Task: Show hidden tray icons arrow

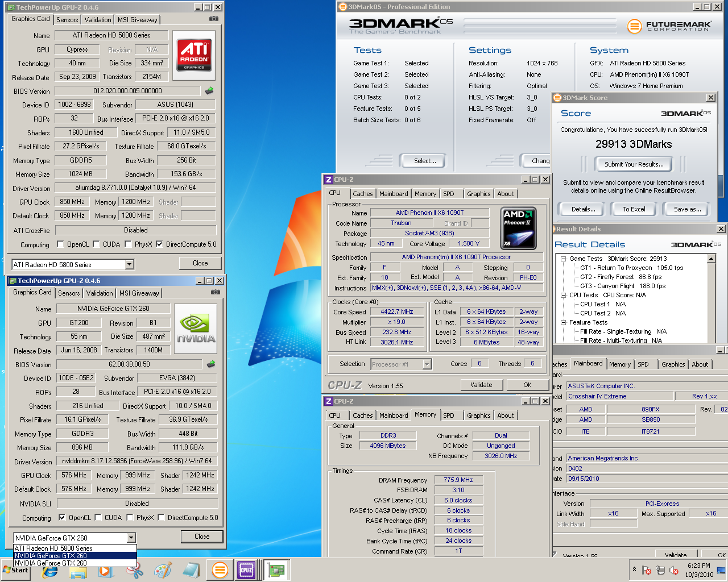Action: (634, 569)
